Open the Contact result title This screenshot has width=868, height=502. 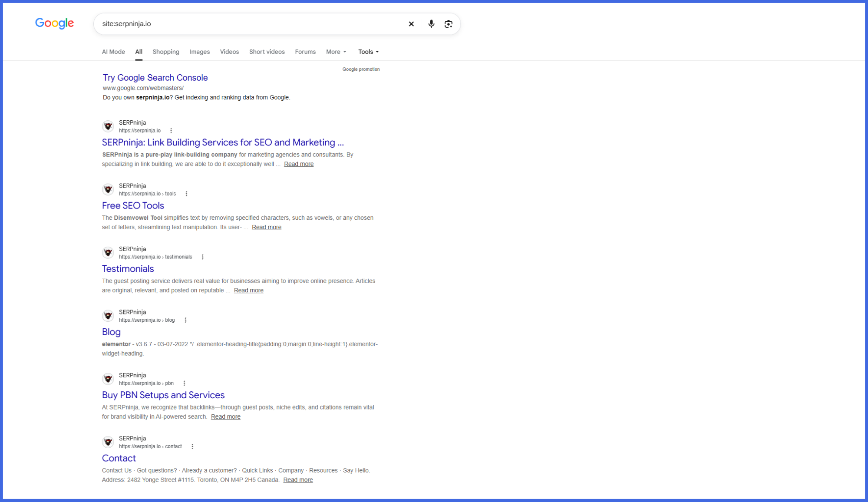[119, 459]
